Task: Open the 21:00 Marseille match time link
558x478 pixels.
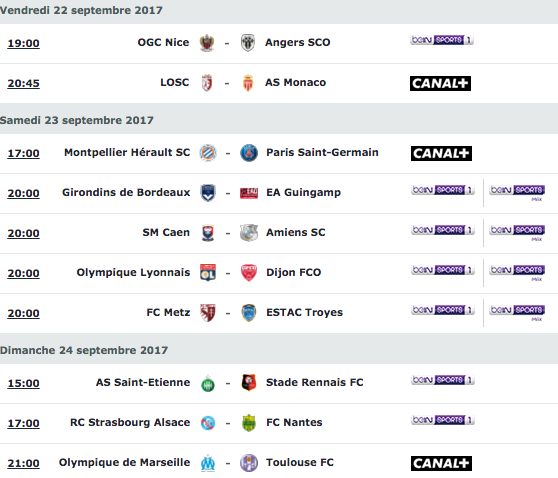Action: coord(23,463)
